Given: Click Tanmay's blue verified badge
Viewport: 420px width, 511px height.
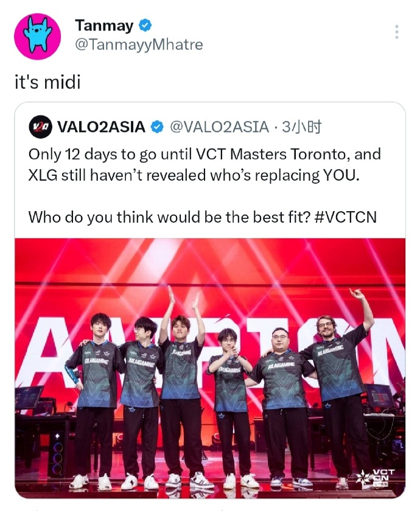Looking at the screenshot, I should pyautogui.click(x=145, y=26).
